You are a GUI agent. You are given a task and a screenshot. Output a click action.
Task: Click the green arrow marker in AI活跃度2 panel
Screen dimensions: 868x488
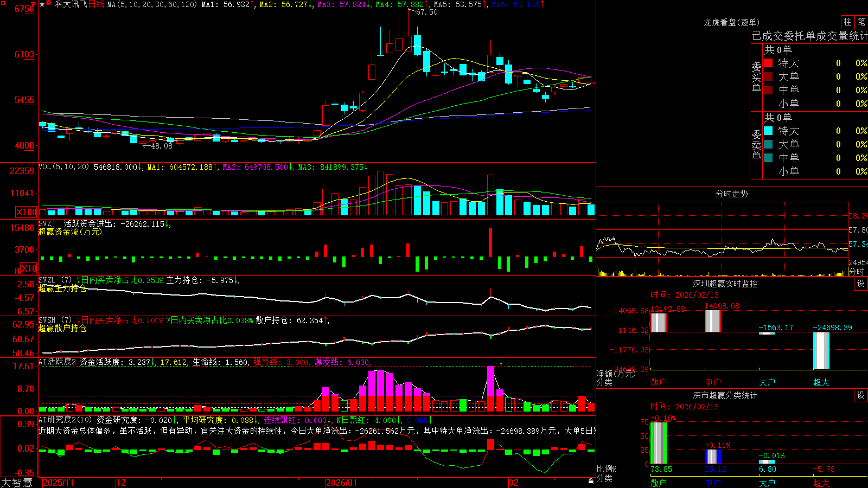[x=501, y=362]
